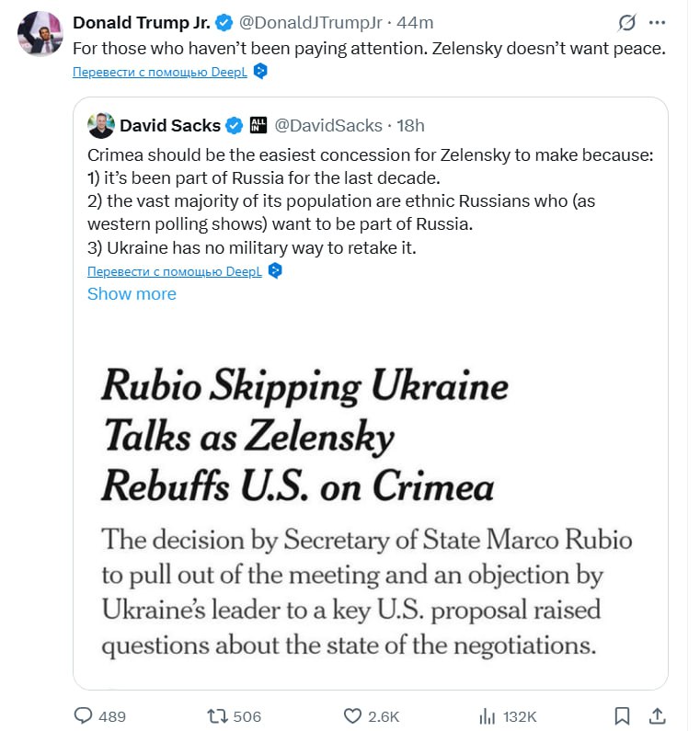Open the @DavidSacks handle link
Image resolution: width=700 pixels, height=731 pixels.
point(329,125)
